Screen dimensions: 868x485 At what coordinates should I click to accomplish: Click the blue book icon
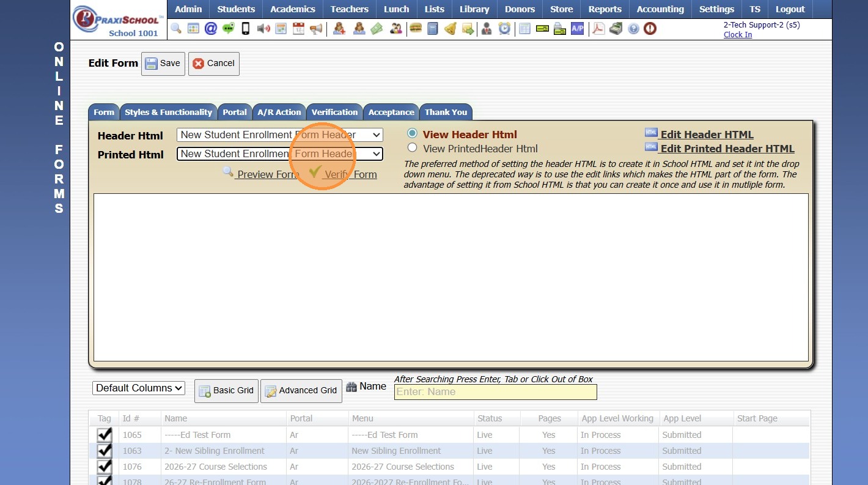coord(433,28)
